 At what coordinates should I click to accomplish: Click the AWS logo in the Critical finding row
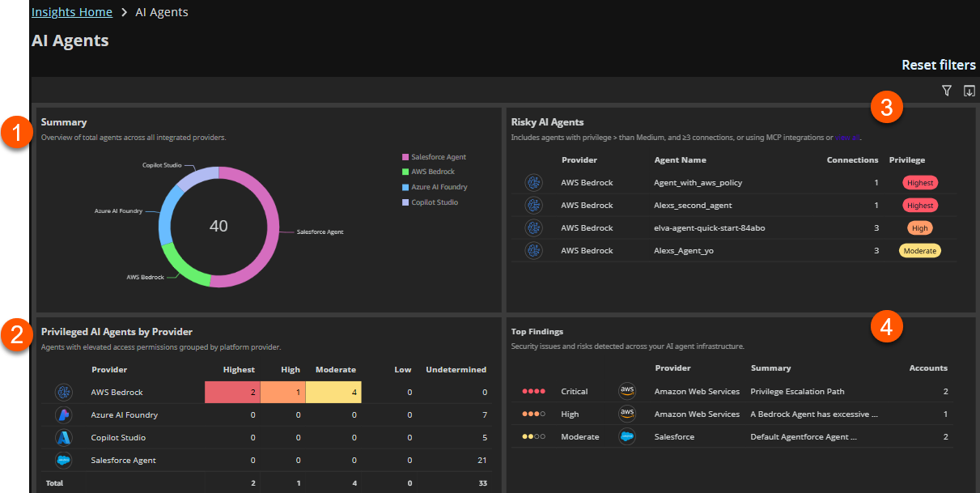tap(627, 392)
